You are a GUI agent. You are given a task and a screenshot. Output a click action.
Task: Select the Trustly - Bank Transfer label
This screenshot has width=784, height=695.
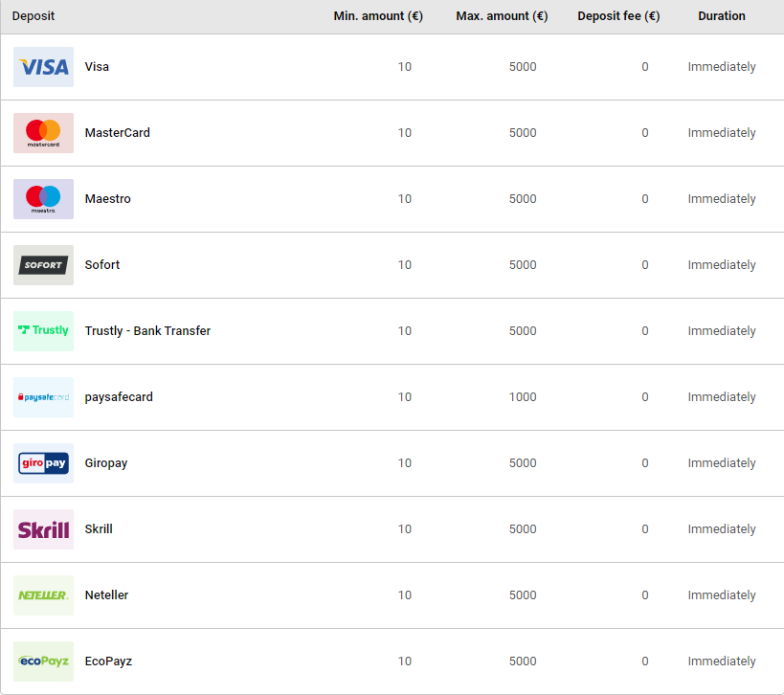tap(147, 331)
